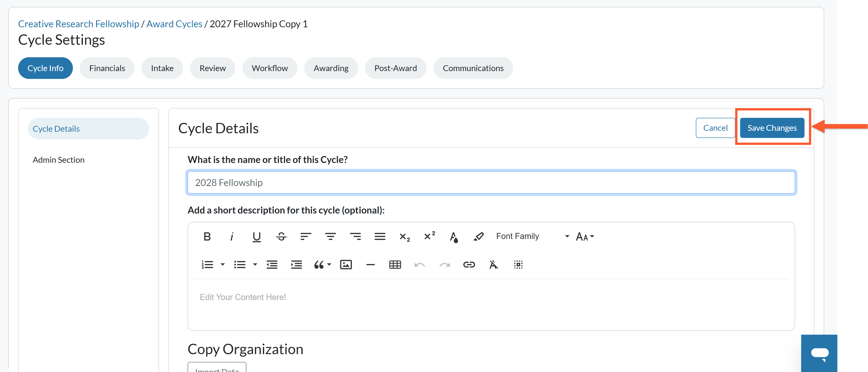The image size is (868, 372).
Task: Undo the last editor change
Action: point(419,265)
